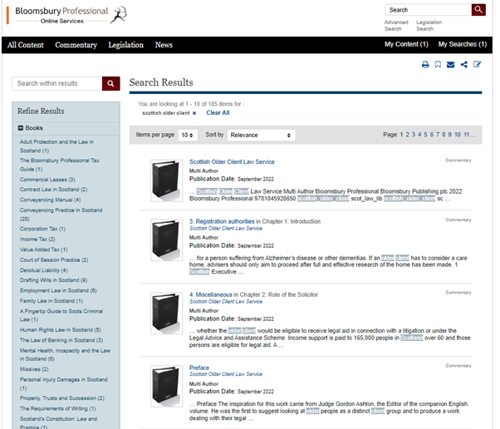Filter by Value Added Tax (1)
The width and height of the screenshot is (500, 429).
tap(44, 250)
